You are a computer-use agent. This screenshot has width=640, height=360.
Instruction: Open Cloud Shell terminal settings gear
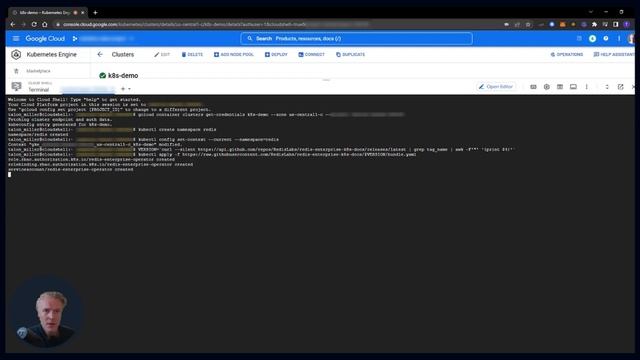(x=547, y=87)
